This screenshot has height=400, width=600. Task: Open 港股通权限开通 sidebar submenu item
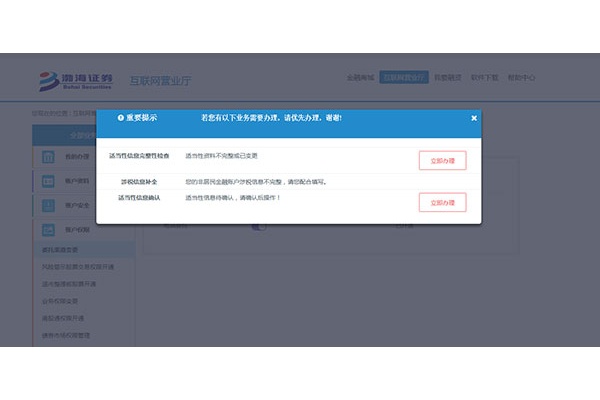tap(63, 318)
